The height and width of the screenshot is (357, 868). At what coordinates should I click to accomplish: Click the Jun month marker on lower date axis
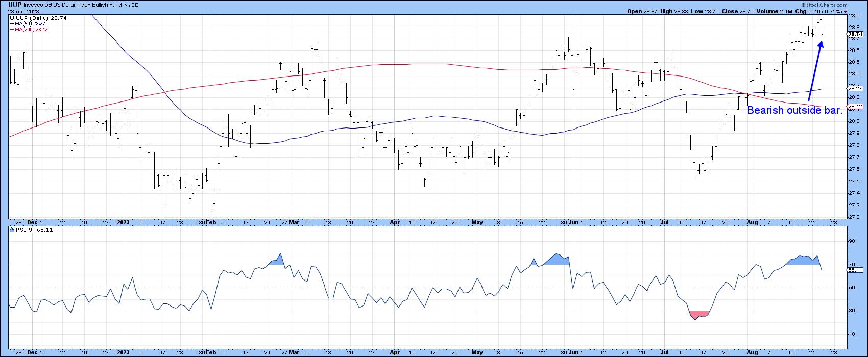[575, 352]
